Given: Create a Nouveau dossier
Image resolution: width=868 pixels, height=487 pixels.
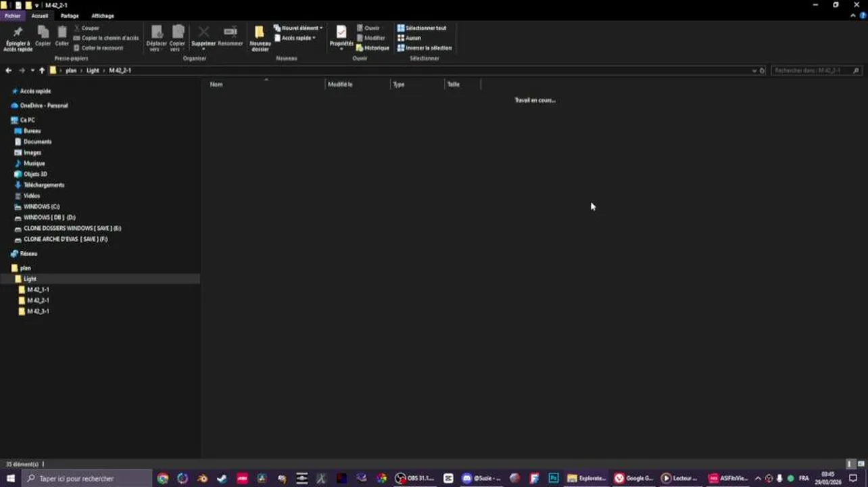Looking at the screenshot, I should coord(260,38).
